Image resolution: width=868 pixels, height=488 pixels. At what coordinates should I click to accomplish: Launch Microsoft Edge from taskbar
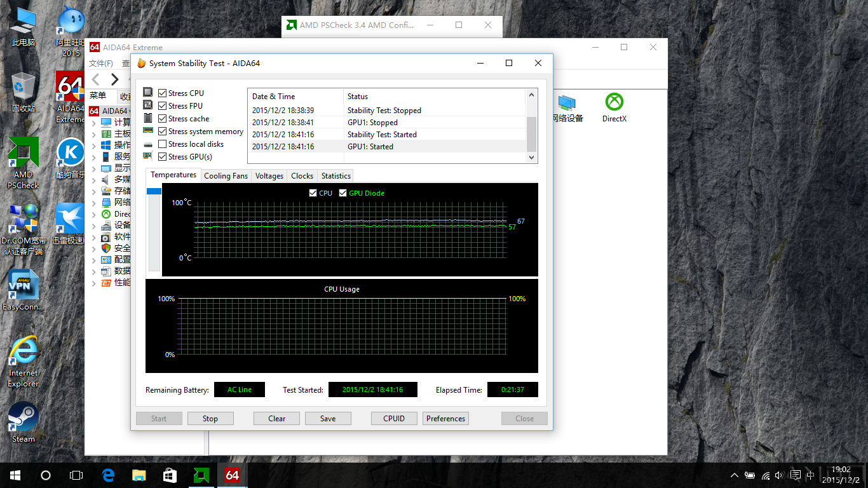click(108, 475)
